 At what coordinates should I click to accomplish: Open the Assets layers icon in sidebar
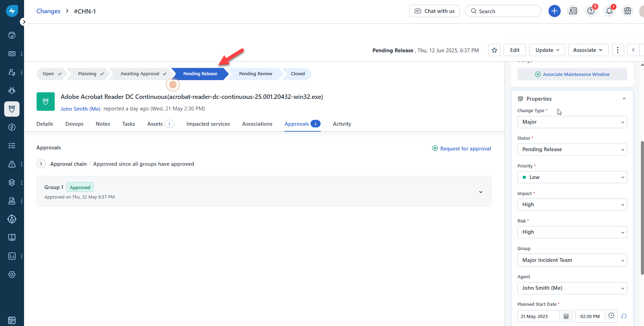click(12, 183)
